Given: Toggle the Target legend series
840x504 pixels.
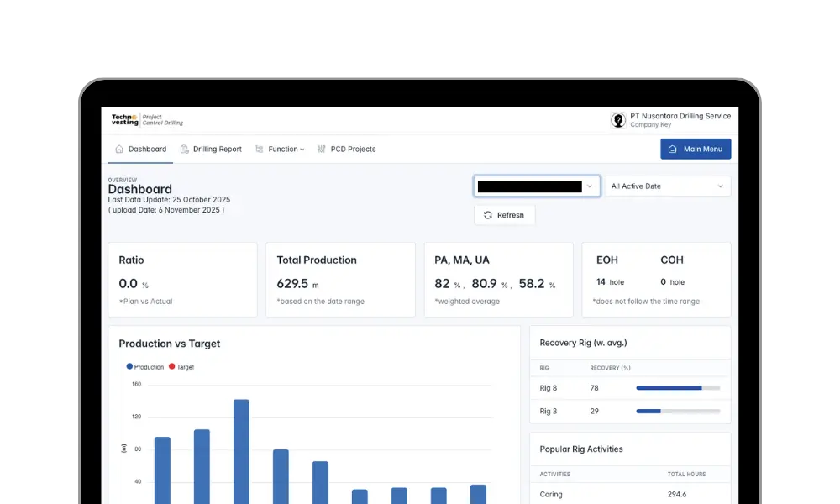Looking at the screenshot, I should click(x=181, y=367).
